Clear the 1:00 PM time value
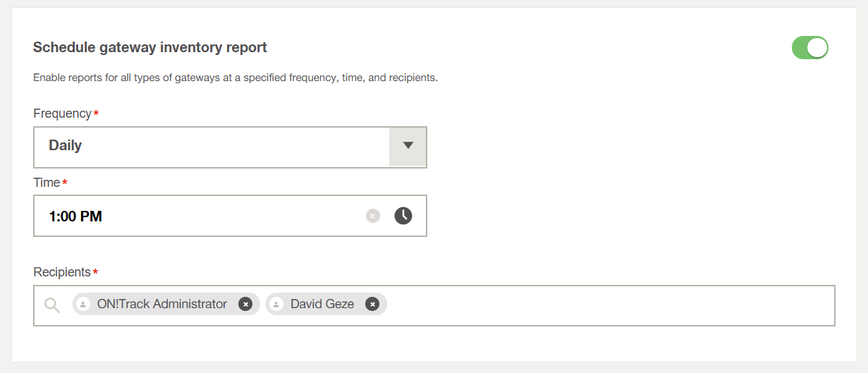868x373 pixels. click(373, 216)
